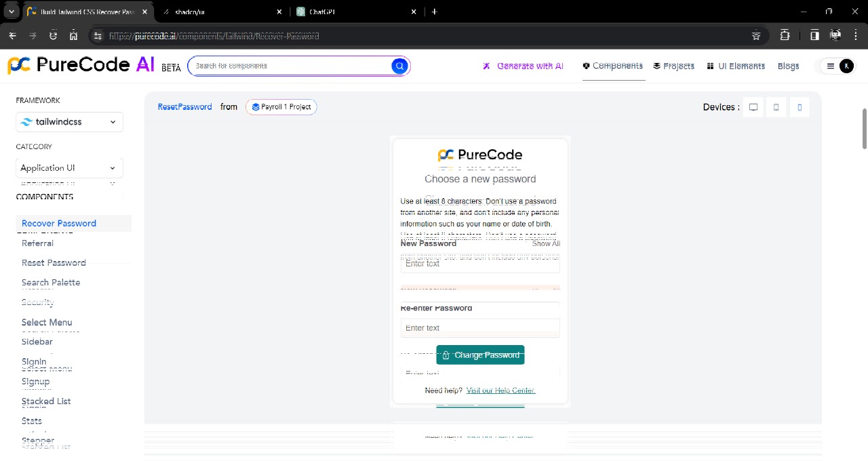Click the PureCode AI logo in header
This screenshot has height=461, width=868.
tap(81, 64)
